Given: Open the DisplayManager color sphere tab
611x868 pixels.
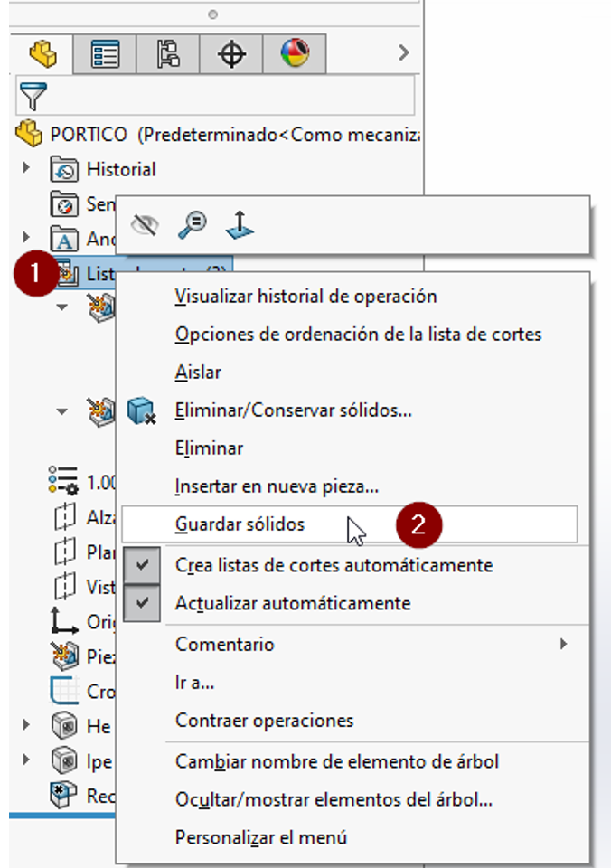Looking at the screenshot, I should point(295,54).
